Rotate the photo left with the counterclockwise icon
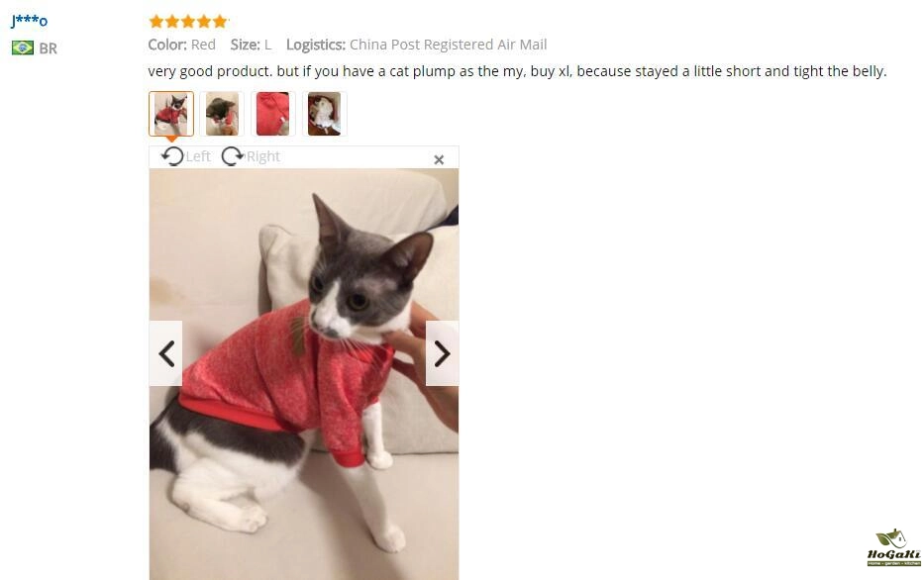 tap(172, 156)
